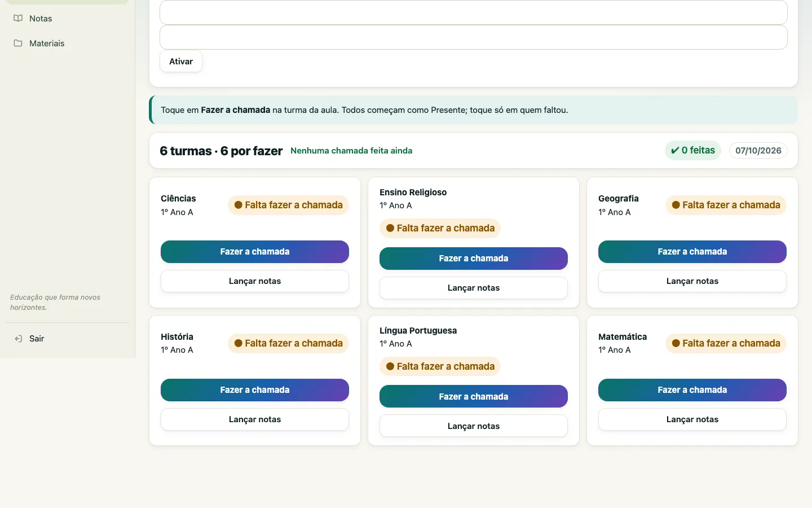Click 'Falta fazer a chamada' badge on Língua Portuguesa

tap(440, 366)
